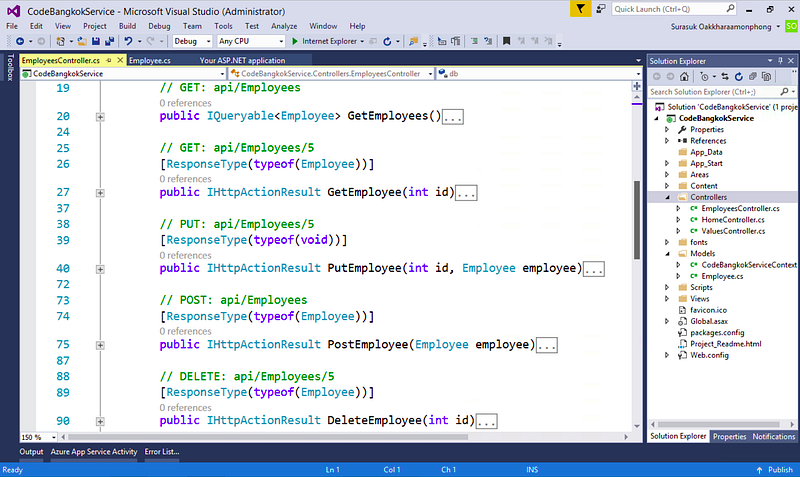Toggle pin on EmployeesController.cs tab

click(109, 60)
